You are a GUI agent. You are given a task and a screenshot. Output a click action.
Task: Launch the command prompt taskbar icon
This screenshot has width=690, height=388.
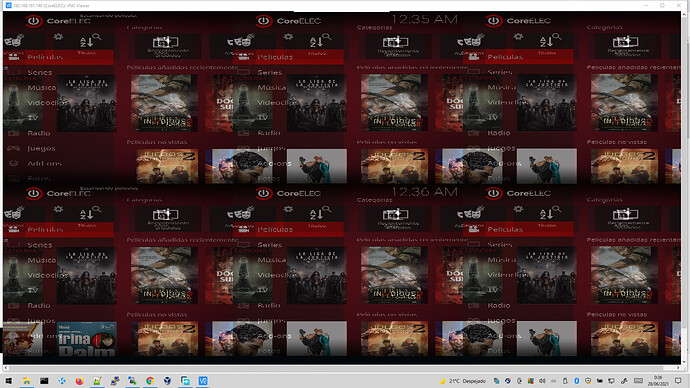coord(44,381)
